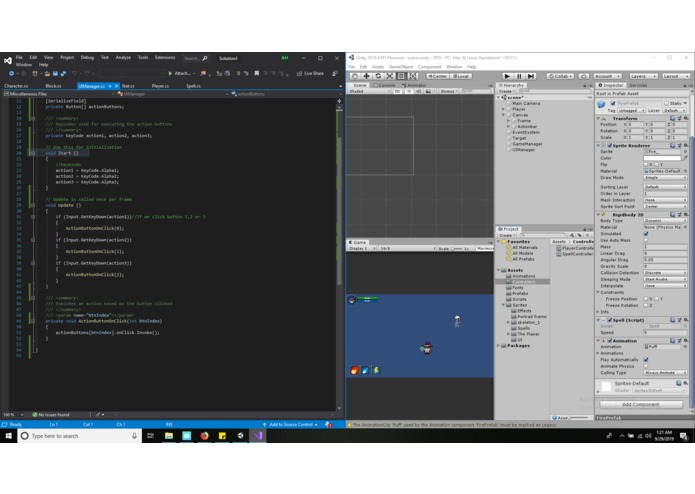This screenshot has width=695, height=494.
Task: Open the Component menu in Unity
Action: click(x=429, y=67)
